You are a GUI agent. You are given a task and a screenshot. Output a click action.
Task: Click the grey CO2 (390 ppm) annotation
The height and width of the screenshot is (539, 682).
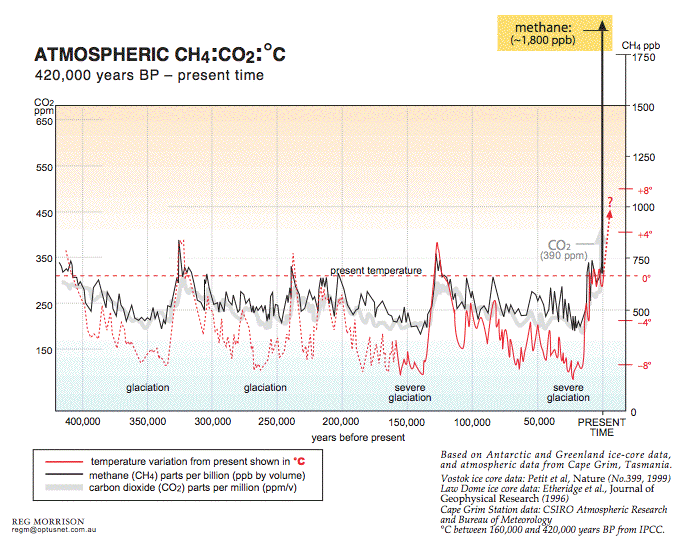tap(568, 250)
